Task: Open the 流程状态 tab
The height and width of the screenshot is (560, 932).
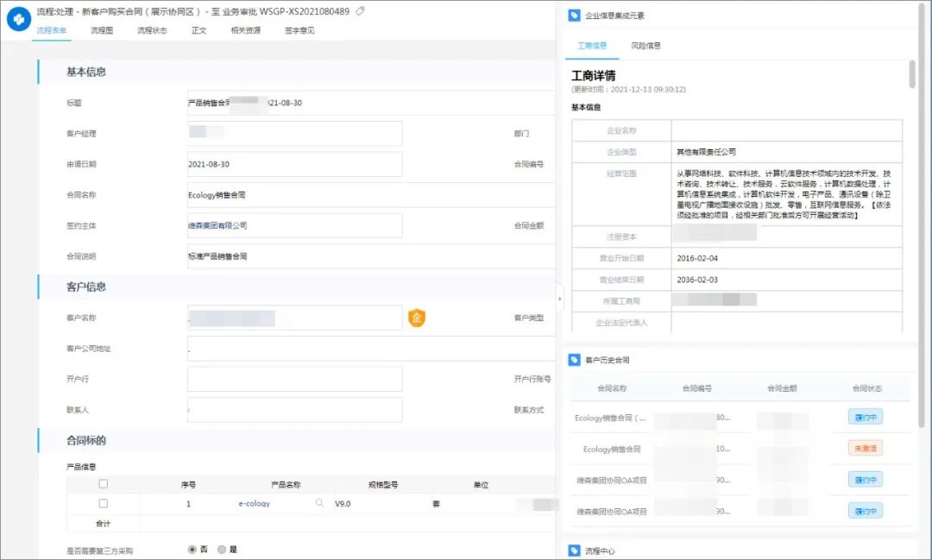Action: tap(152, 30)
